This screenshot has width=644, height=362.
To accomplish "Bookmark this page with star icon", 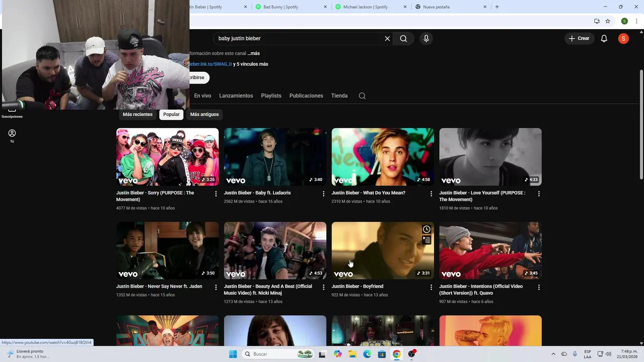I will [608, 21].
